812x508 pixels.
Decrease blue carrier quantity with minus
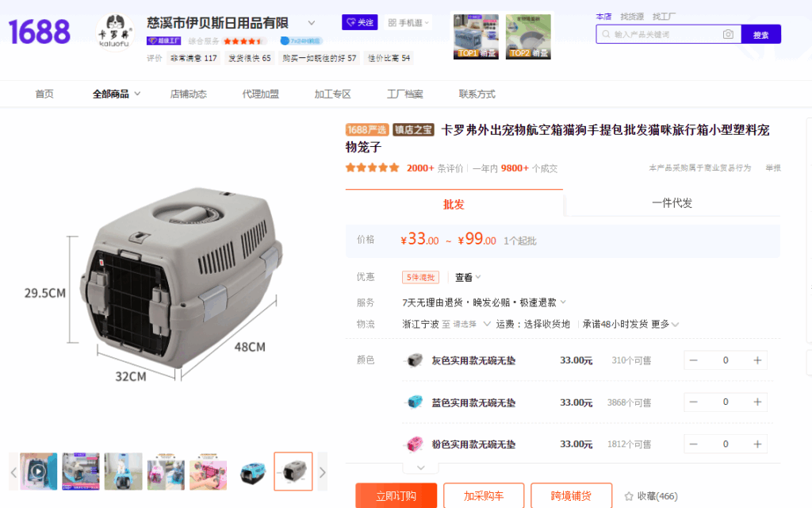(693, 402)
